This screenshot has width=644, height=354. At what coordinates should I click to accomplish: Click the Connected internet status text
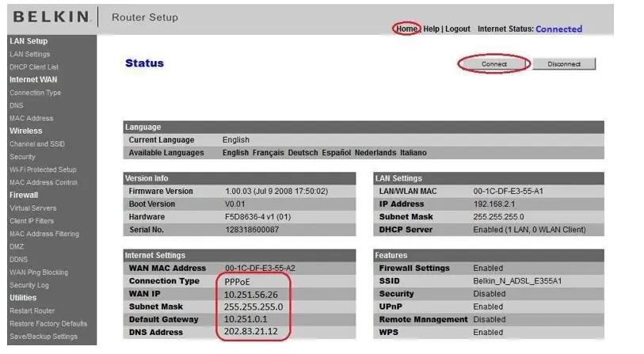tap(558, 29)
